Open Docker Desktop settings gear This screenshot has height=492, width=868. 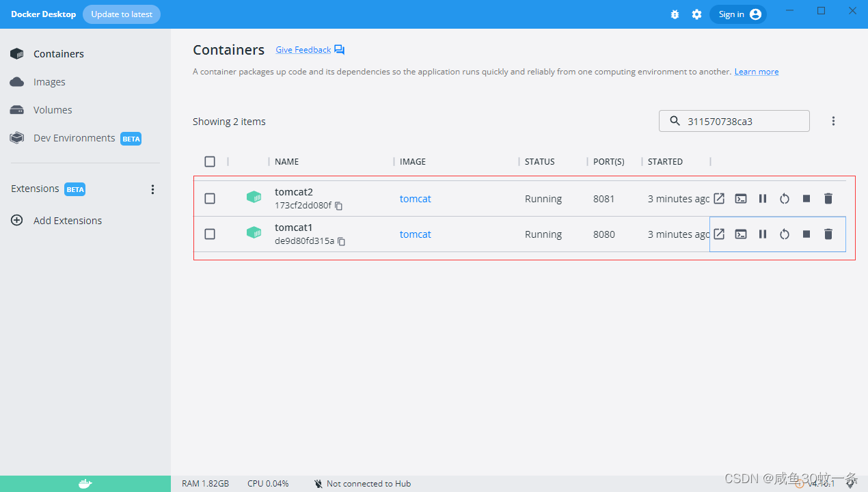(696, 14)
